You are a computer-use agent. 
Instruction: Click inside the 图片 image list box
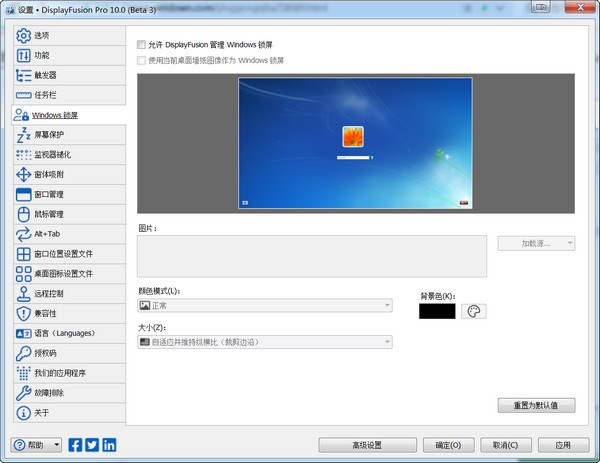[x=312, y=256]
